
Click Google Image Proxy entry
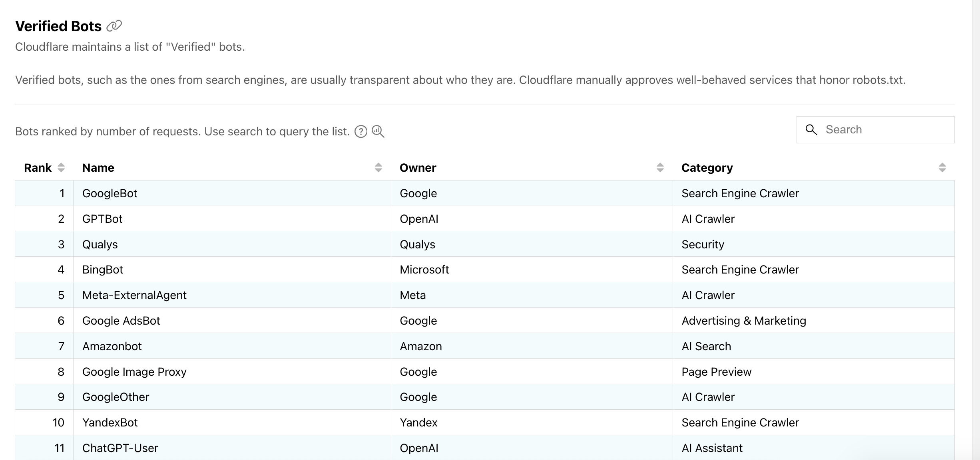pyautogui.click(x=134, y=372)
